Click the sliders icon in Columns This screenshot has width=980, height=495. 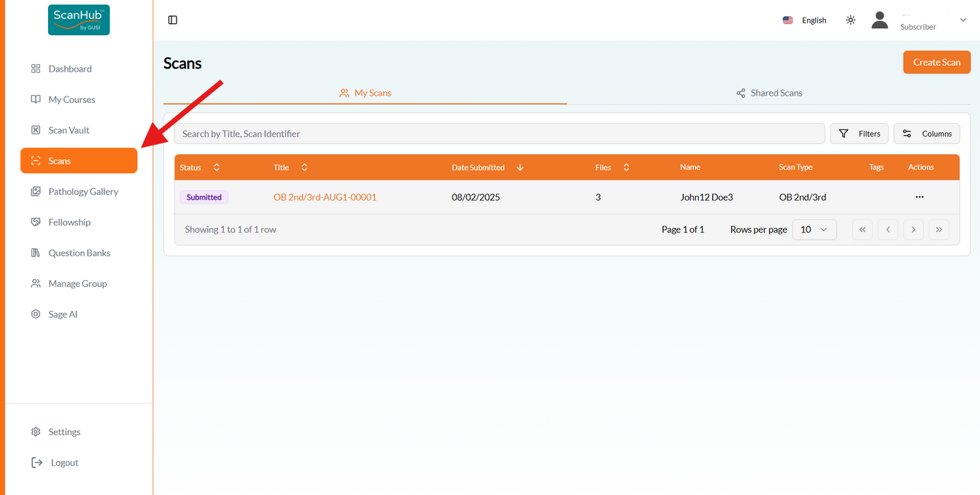[x=907, y=134]
